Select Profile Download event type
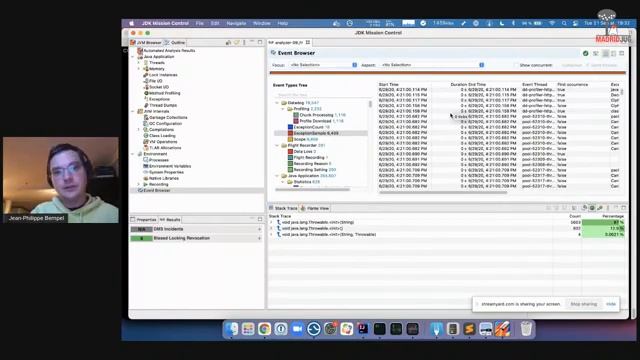The width and height of the screenshot is (640, 360). (318, 121)
